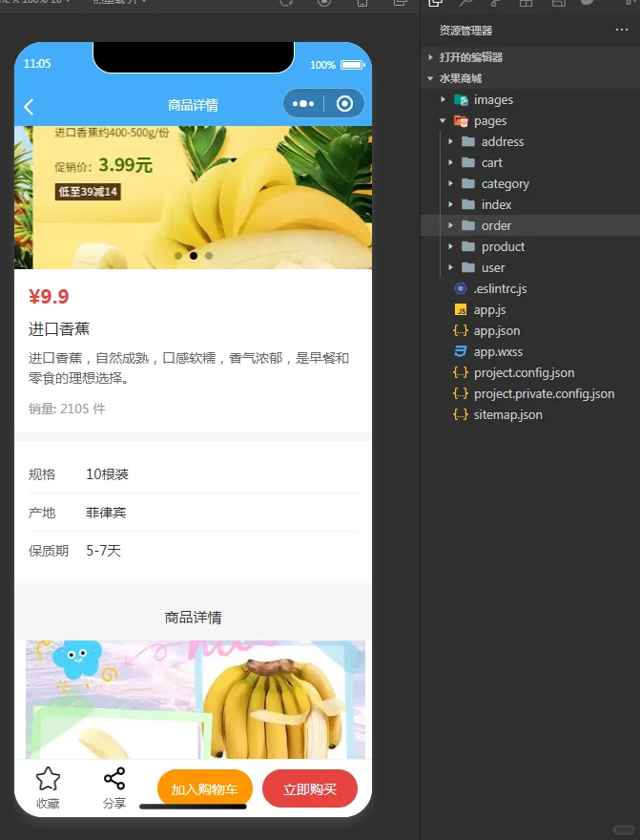
Task: Click the app.json braces file icon
Action: coord(460,330)
